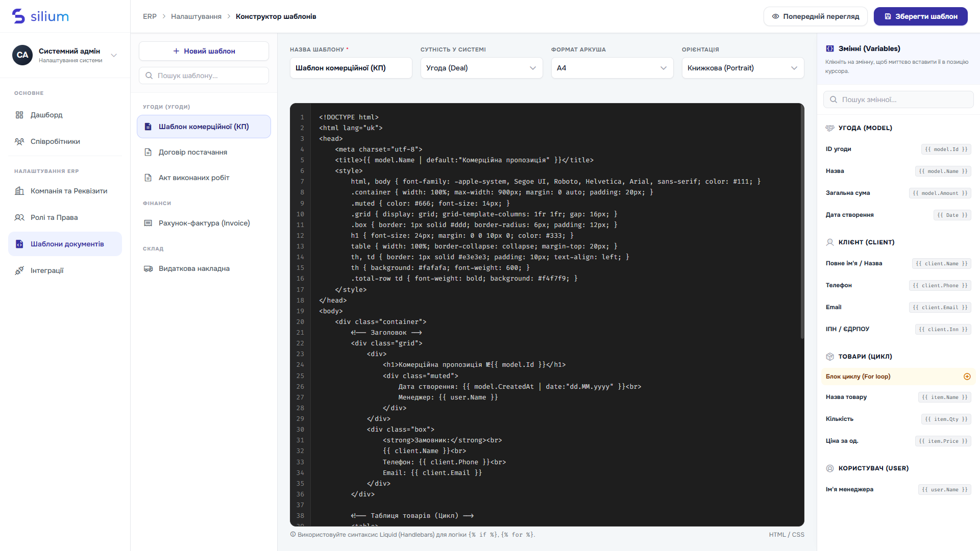Insert the {{ client.Inn }} variable
Image resolution: width=980 pixels, height=551 pixels.
point(943,330)
